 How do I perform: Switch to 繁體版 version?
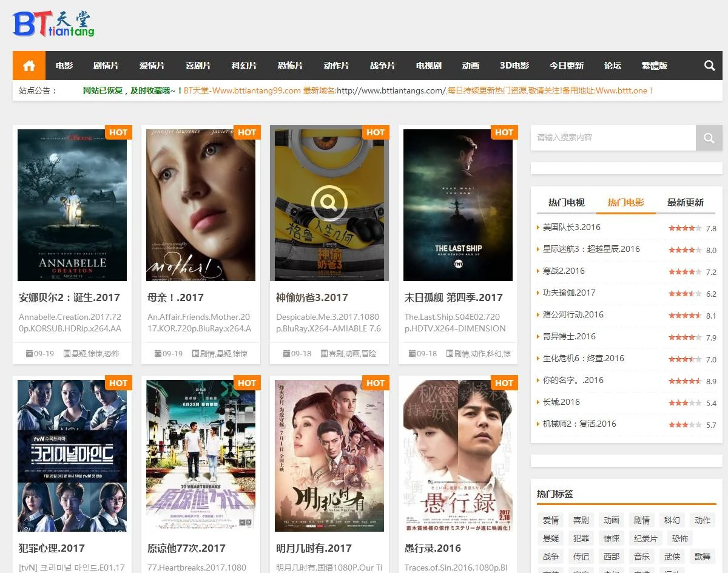(x=655, y=66)
